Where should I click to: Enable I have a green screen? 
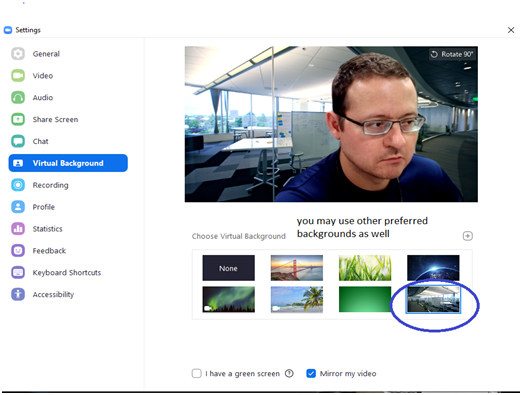pos(197,373)
